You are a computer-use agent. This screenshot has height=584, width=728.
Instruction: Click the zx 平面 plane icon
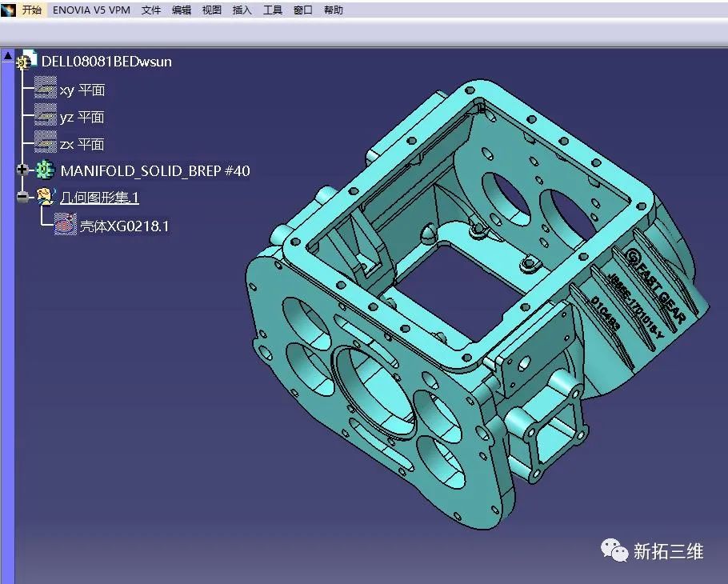[x=46, y=142]
